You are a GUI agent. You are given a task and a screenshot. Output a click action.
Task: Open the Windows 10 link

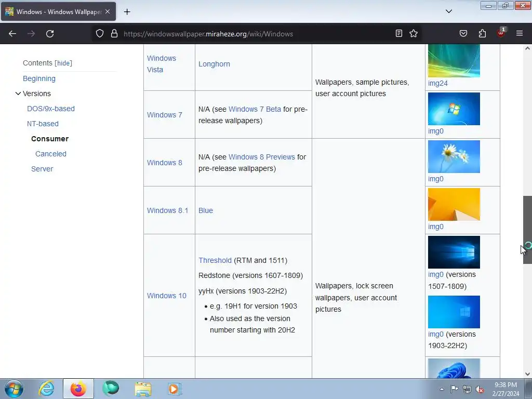coord(167,296)
